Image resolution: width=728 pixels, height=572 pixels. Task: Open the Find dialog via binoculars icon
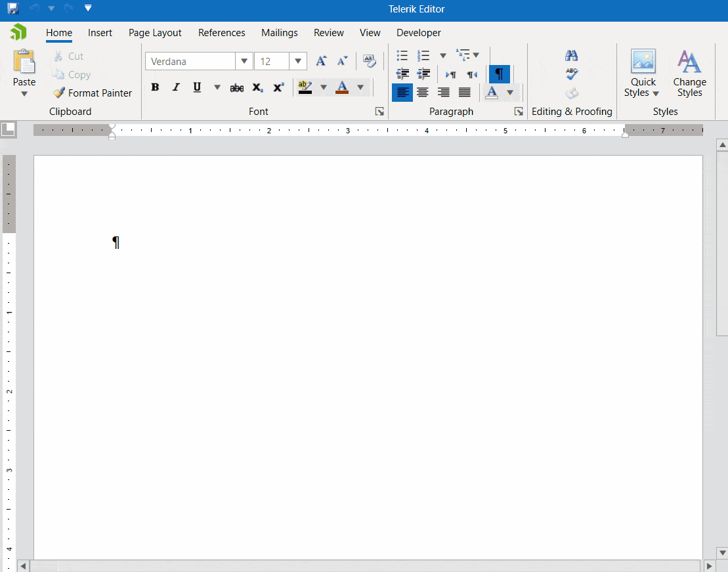(571, 55)
